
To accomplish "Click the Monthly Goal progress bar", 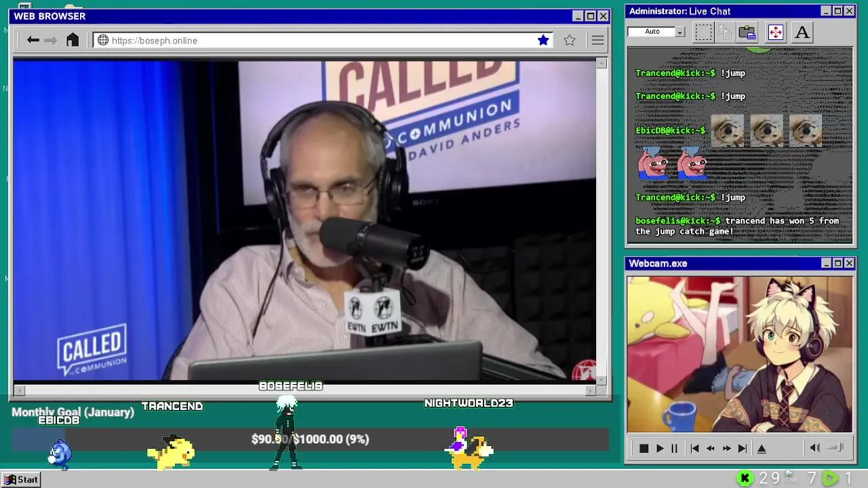I will 310,439.
